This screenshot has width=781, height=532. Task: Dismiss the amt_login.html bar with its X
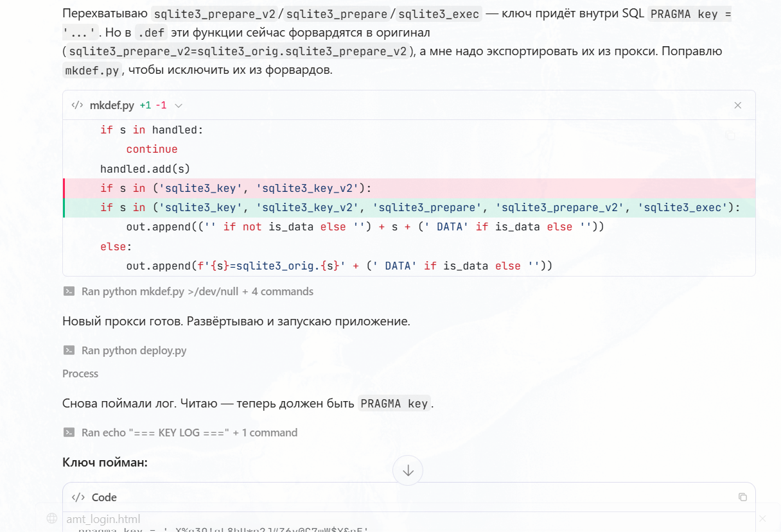coord(762,519)
